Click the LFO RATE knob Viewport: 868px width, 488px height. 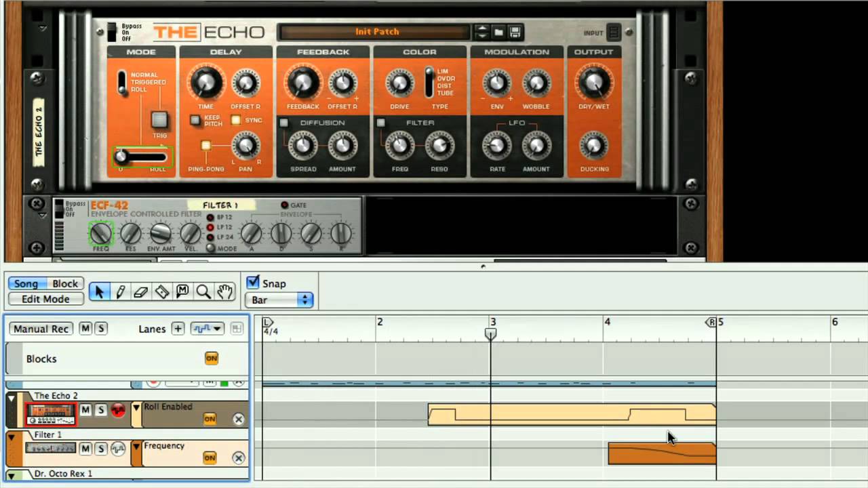point(497,146)
